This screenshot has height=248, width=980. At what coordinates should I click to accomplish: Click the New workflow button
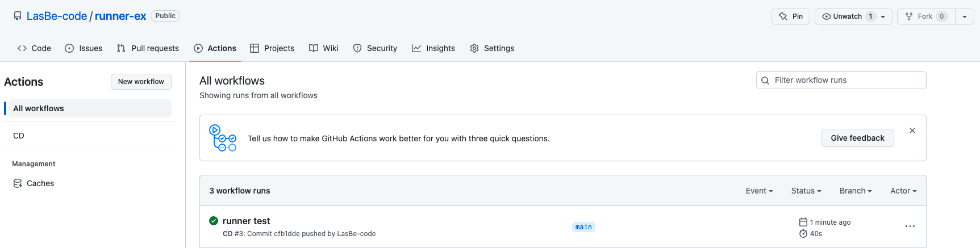click(x=141, y=82)
